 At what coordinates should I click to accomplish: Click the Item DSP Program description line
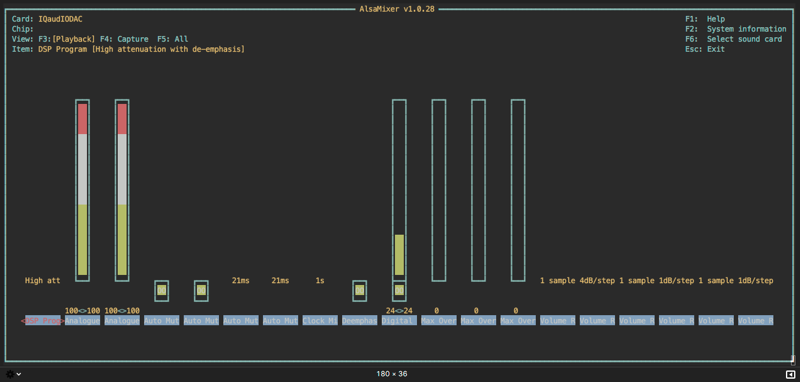click(128, 49)
